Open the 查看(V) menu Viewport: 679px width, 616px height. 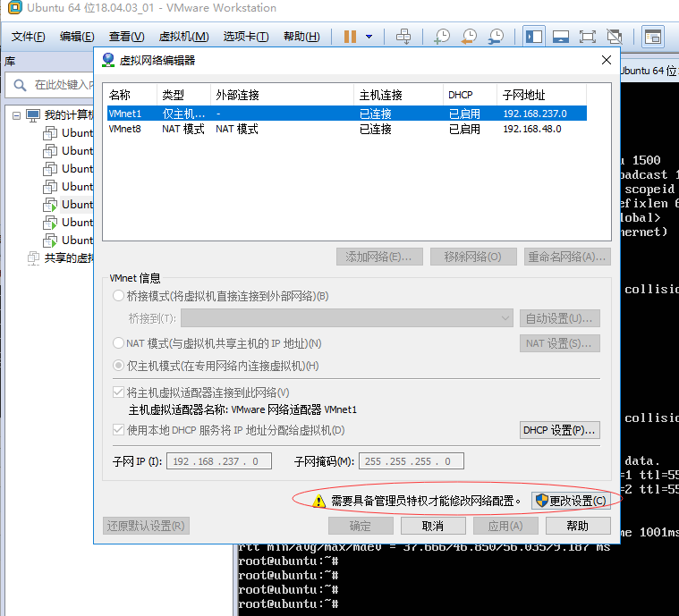126,37
